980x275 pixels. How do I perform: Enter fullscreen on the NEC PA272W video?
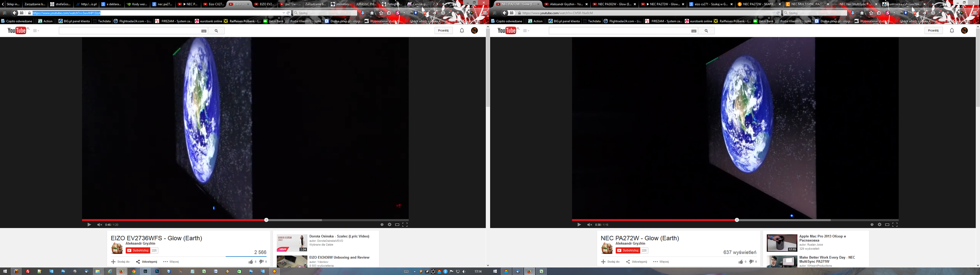[x=895, y=224]
